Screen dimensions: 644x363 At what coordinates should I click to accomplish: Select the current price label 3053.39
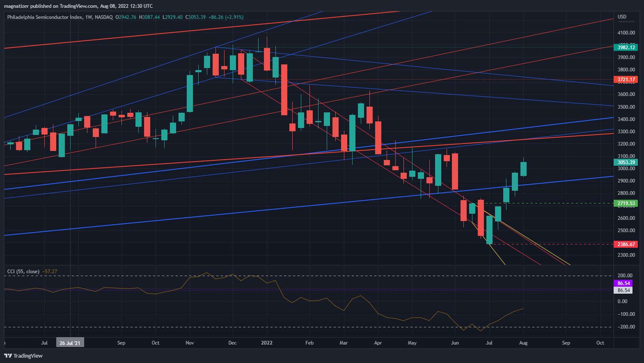[x=626, y=162]
